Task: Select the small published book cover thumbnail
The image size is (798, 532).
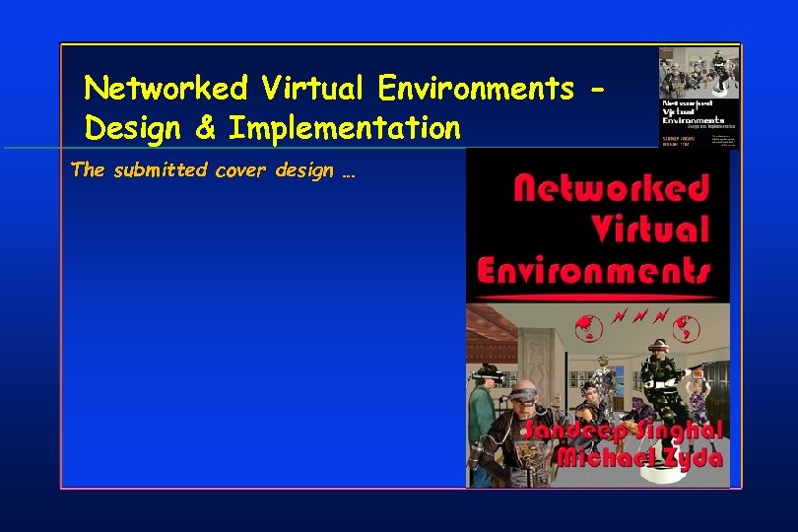Action: click(x=698, y=98)
